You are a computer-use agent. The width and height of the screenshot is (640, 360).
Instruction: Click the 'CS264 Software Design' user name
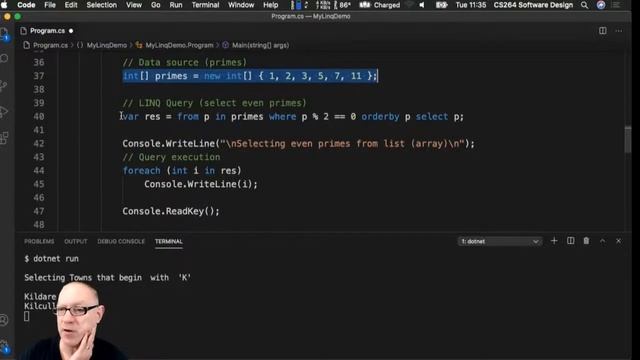tap(533, 5)
